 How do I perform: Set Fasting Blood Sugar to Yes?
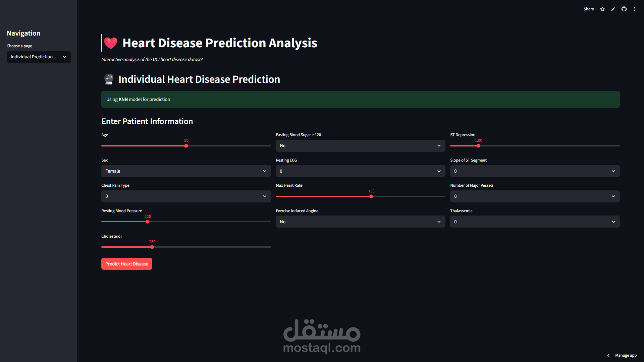coord(360,145)
